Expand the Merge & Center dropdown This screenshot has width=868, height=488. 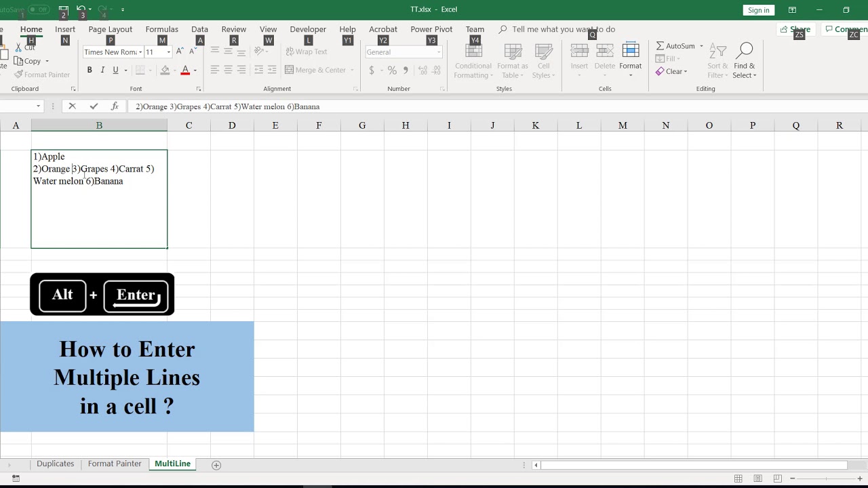(x=352, y=70)
